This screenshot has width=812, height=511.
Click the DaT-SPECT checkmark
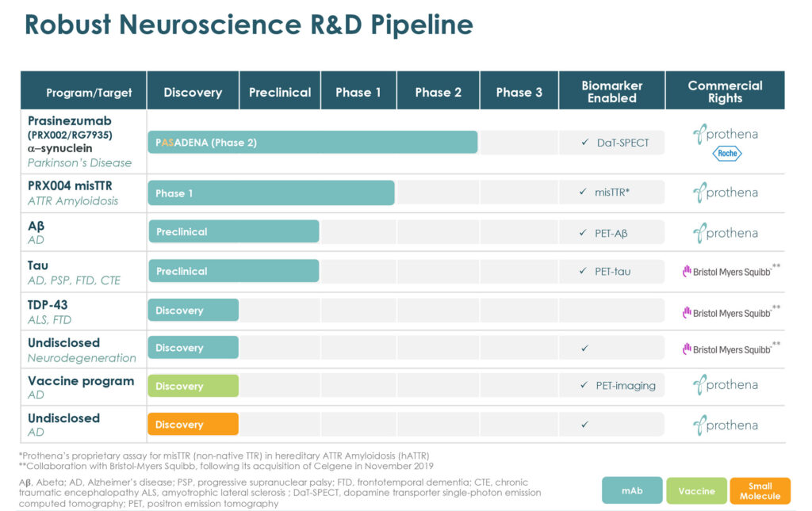[x=584, y=143]
